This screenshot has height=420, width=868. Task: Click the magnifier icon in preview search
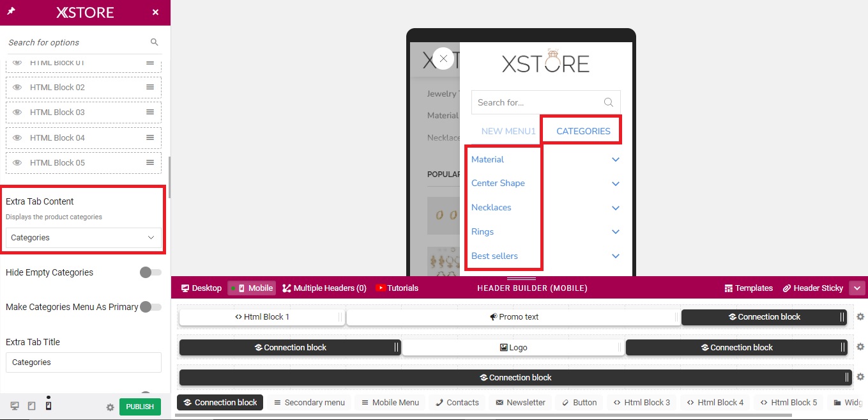point(609,102)
